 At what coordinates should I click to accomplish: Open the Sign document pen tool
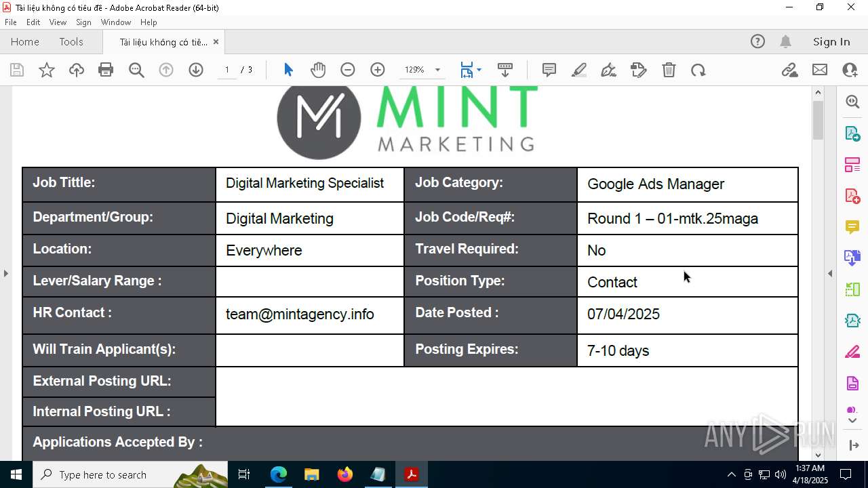[x=609, y=70]
